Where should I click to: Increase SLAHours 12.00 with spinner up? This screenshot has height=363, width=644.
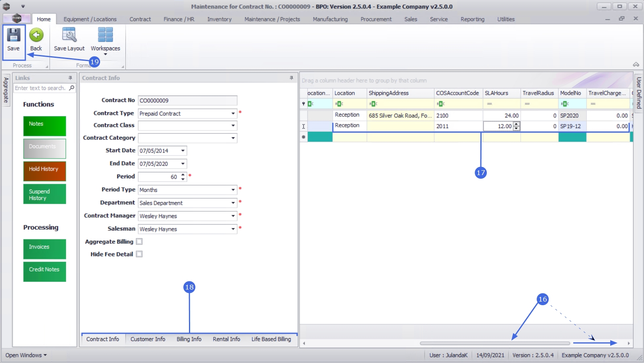517,124
